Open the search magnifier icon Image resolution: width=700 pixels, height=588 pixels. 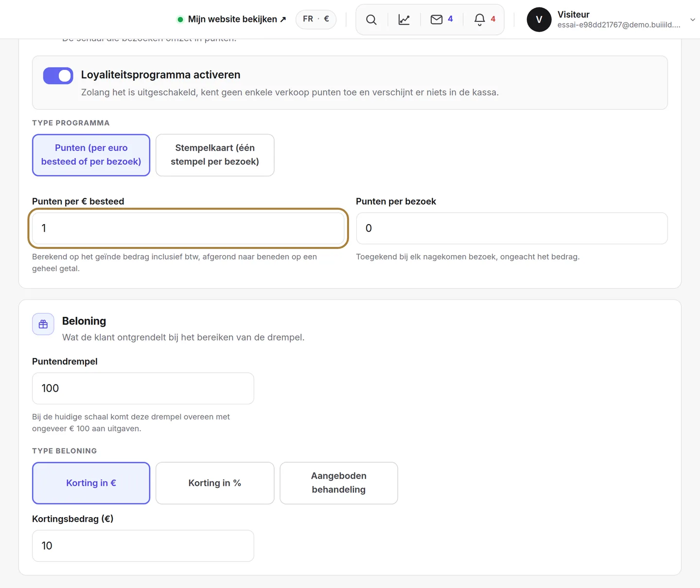coord(371,19)
